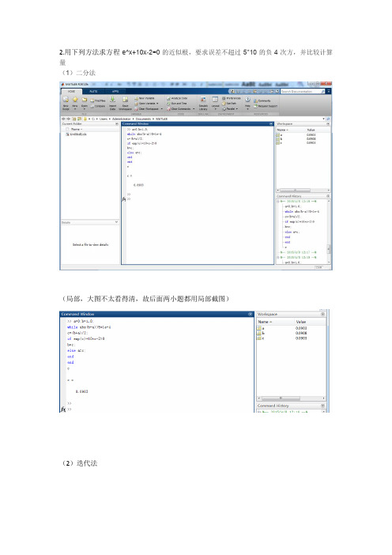This screenshot has height=555, width=392.
Task: Open the Simulink Library icon
Action: 203,100
